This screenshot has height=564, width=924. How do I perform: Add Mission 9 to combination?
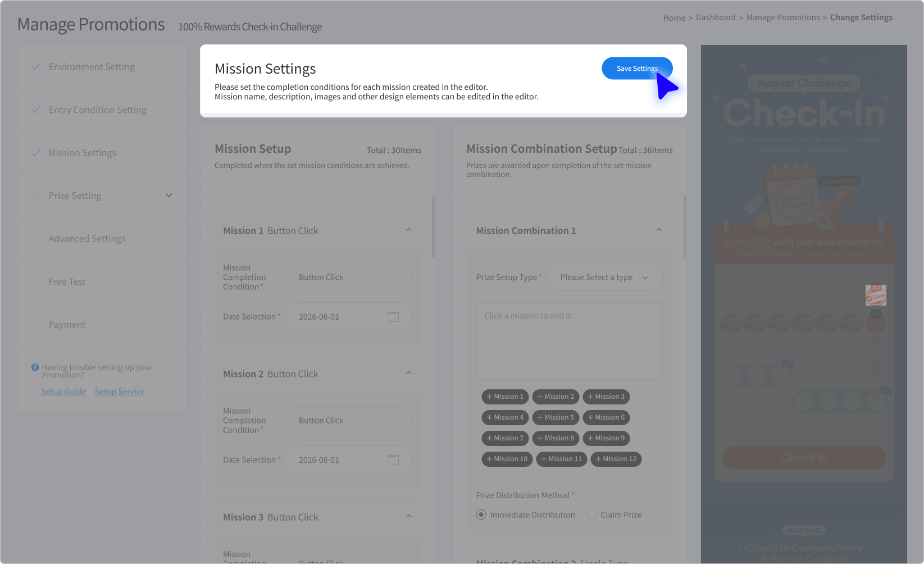coord(606,438)
